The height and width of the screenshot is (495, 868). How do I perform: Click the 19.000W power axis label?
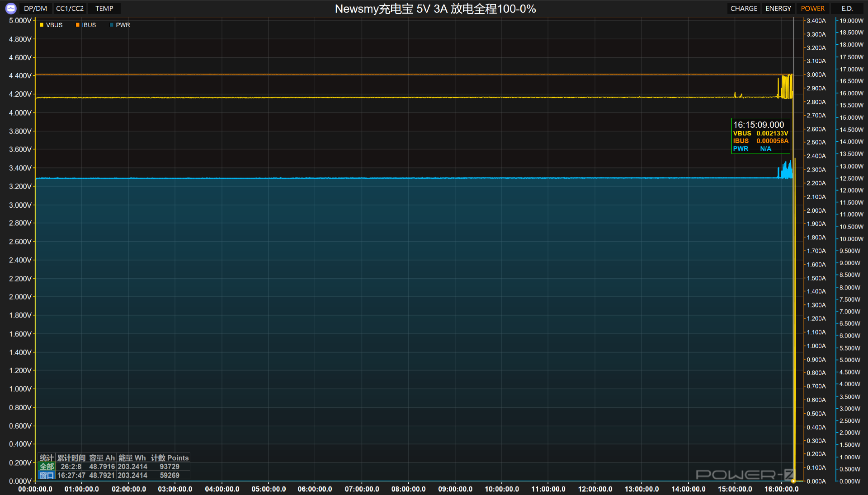tap(851, 21)
